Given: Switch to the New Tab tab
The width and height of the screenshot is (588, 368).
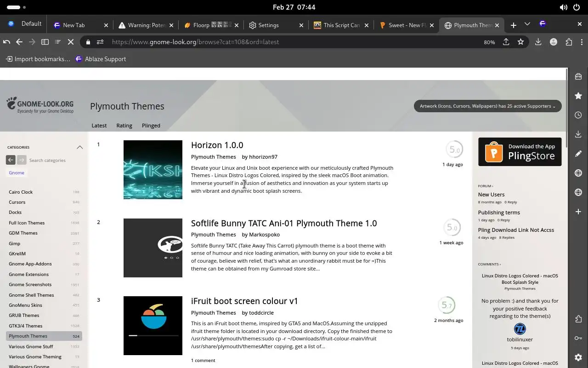Looking at the screenshot, I should pyautogui.click(x=80, y=25).
